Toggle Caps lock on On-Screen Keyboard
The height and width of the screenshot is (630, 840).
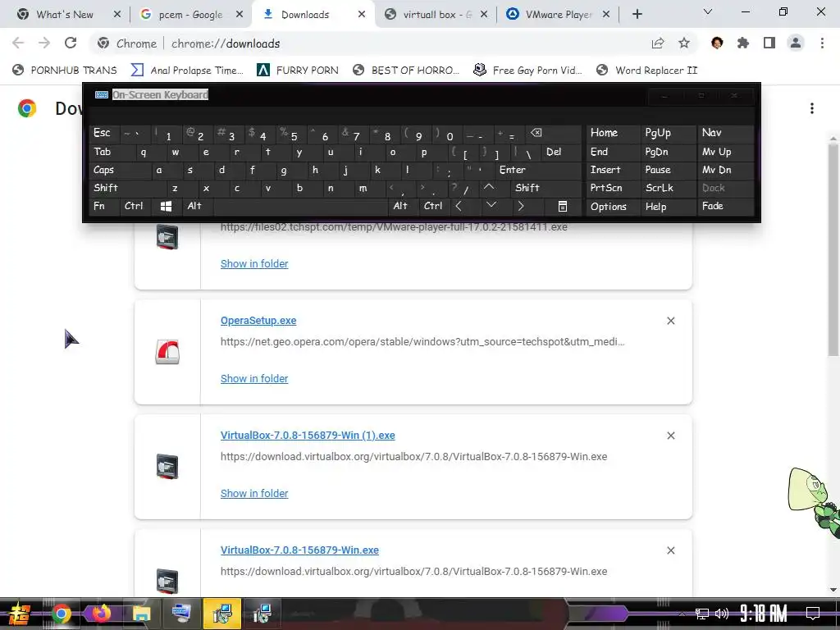point(119,170)
